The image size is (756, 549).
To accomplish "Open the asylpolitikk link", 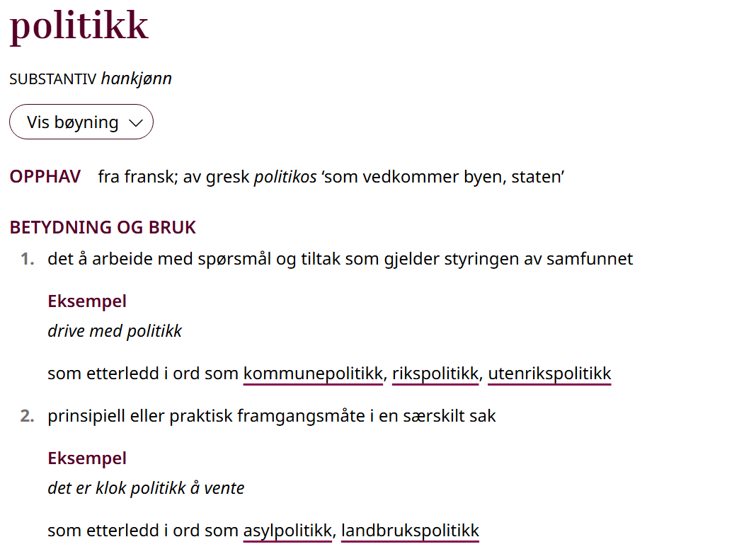I will [x=287, y=531].
